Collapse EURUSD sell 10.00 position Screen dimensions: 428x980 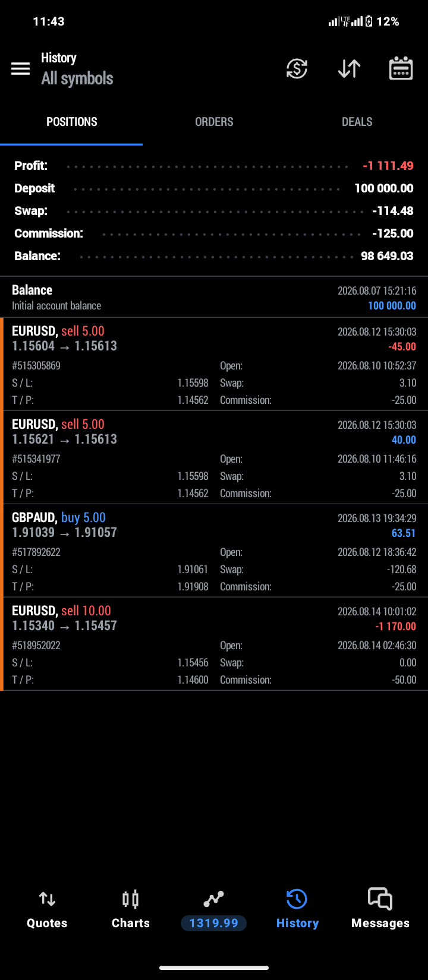(214, 644)
